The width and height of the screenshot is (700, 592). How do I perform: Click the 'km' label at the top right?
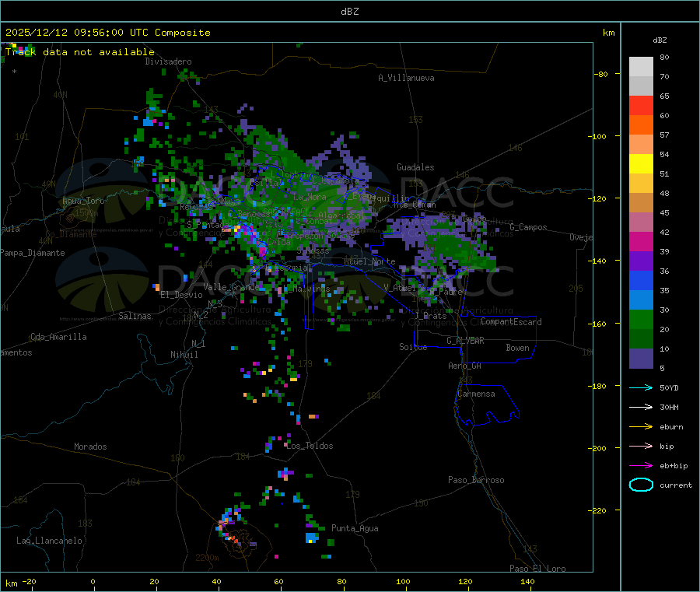pos(608,33)
